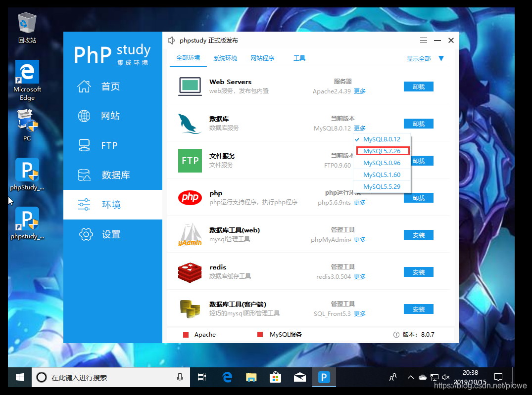The image size is (532, 395).
Task: Switch to the 系统环境 tab
Action: click(x=225, y=58)
